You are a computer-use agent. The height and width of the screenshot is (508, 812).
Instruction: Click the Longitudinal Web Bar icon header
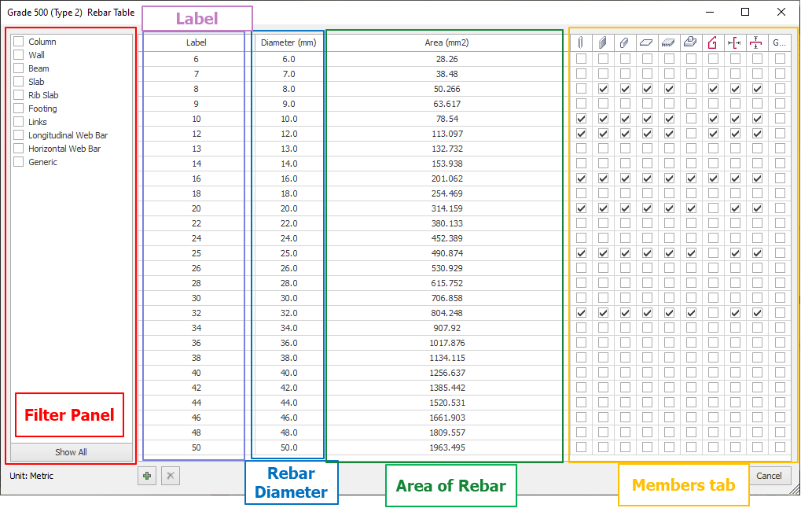(x=735, y=42)
